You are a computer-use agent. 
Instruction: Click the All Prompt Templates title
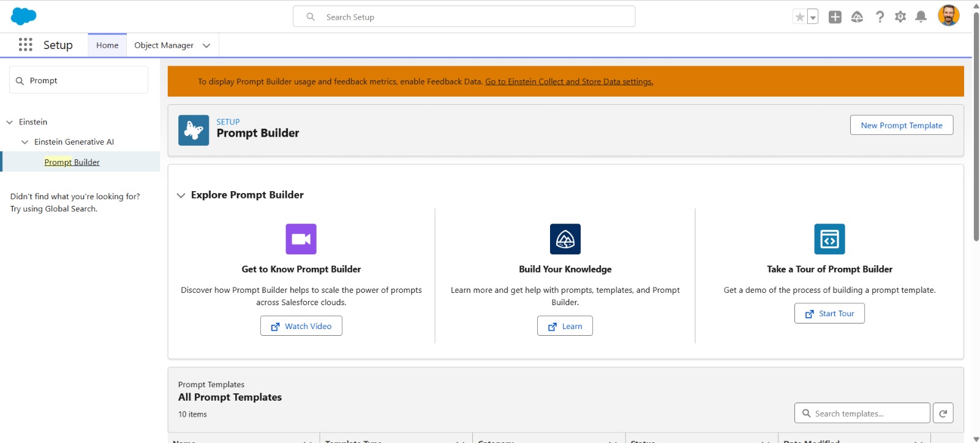pos(230,397)
